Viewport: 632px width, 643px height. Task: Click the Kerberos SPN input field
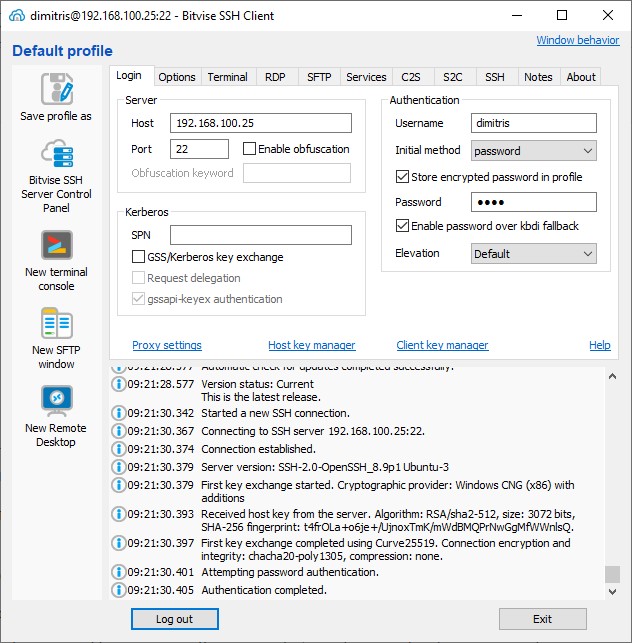pyautogui.click(x=261, y=235)
